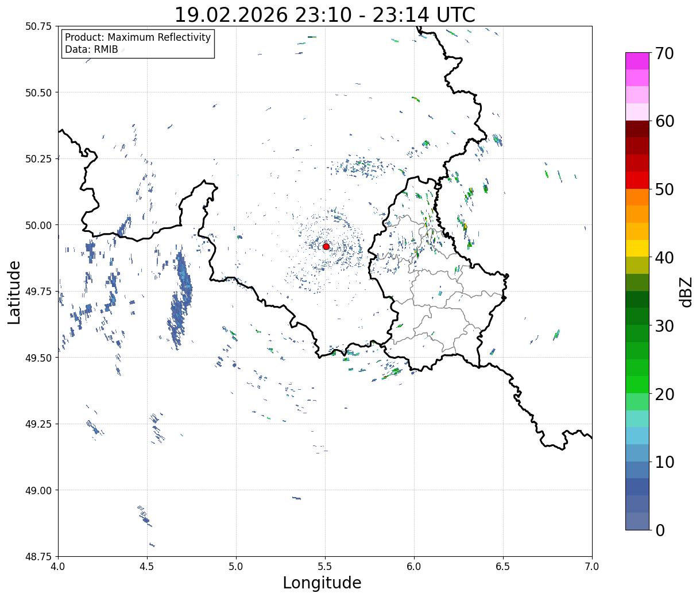The width and height of the screenshot is (700, 597).
Task: Click the longitude tick label 5.5
Action: [x=325, y=567]
